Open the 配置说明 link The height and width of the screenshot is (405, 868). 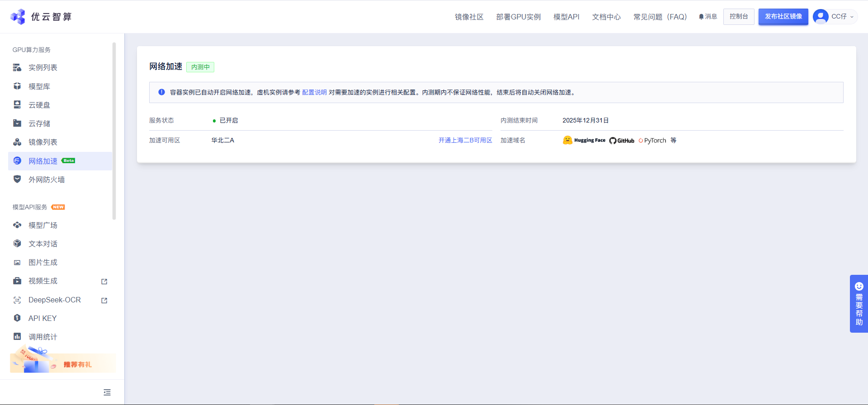[x=314, y=92]
